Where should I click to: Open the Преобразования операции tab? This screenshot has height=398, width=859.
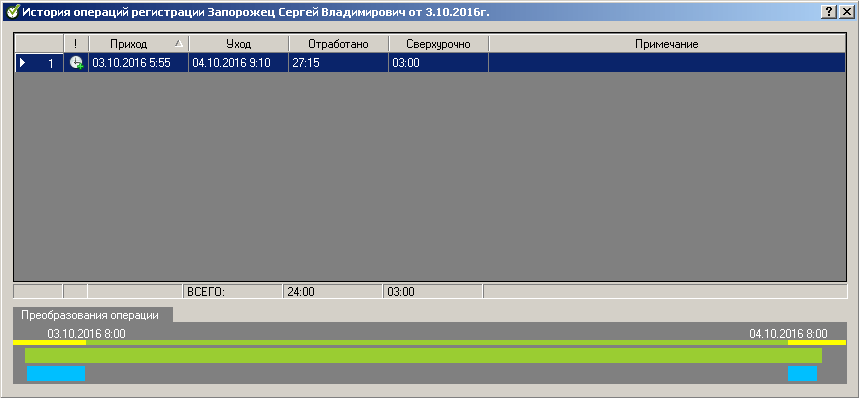tap(93, 315)
